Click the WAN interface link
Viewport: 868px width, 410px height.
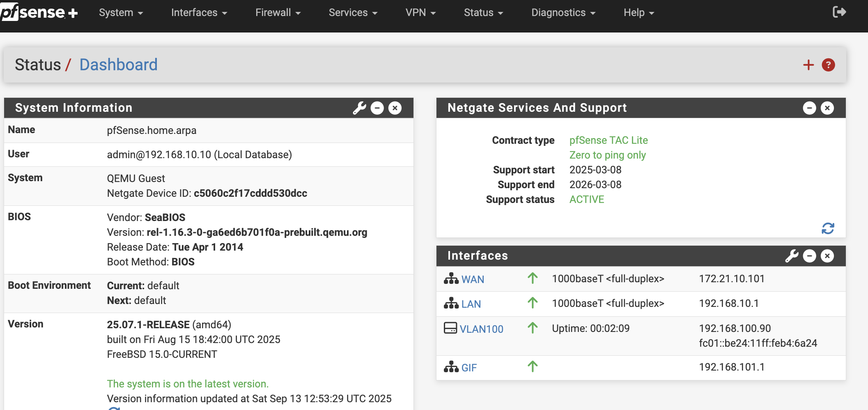click(x=473, y=279)
